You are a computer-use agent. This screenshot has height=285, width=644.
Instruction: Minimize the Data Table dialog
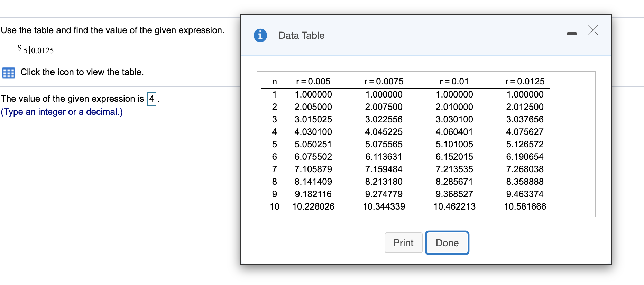point(572,34)
